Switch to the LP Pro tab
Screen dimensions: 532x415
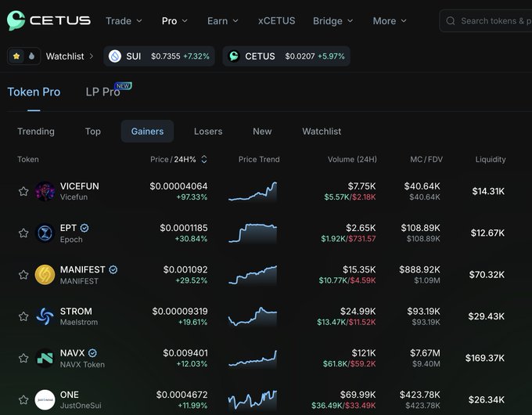pyautogui.click(x=102, y=92)
